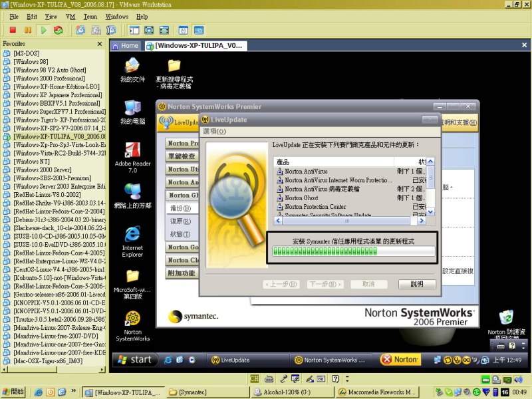532x399 pixels.
Task: Click the product list scroll right arrow
Action: 422,221
